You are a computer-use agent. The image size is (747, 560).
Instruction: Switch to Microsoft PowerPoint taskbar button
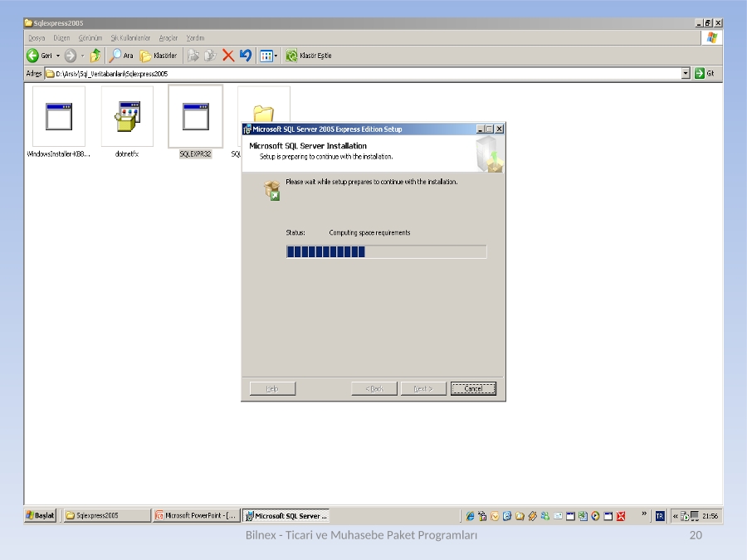click(x=196, y=516)
